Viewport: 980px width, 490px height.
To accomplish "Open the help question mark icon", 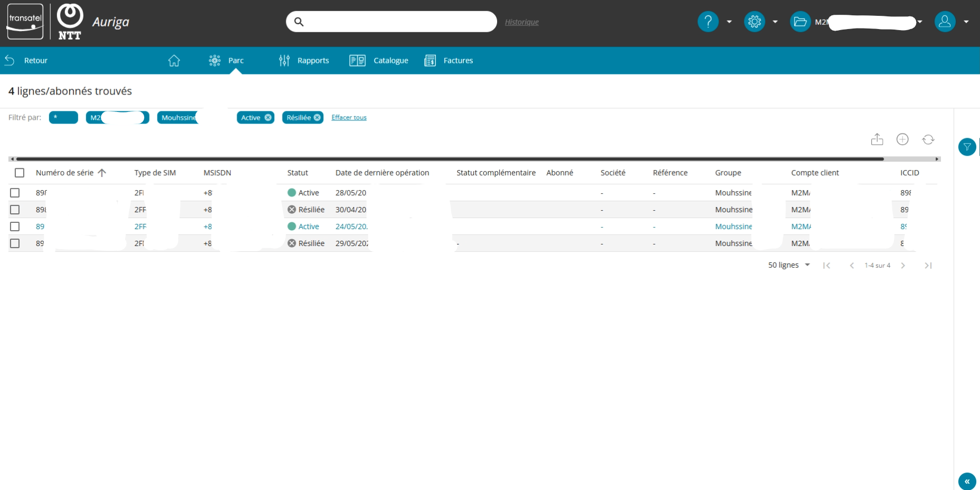I will click(x=708, y=22).
